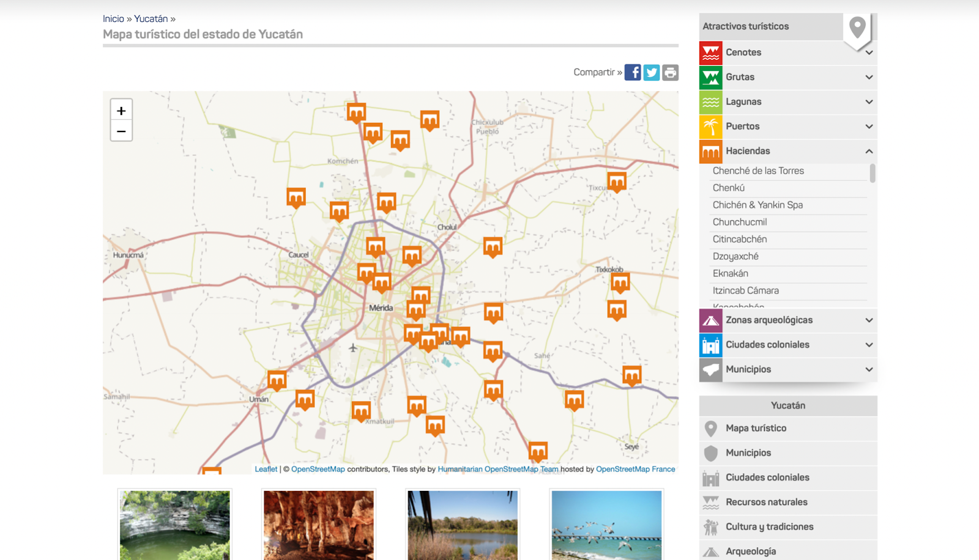Zoom out of the map
979x560 pixels.
tap(121, 131)
